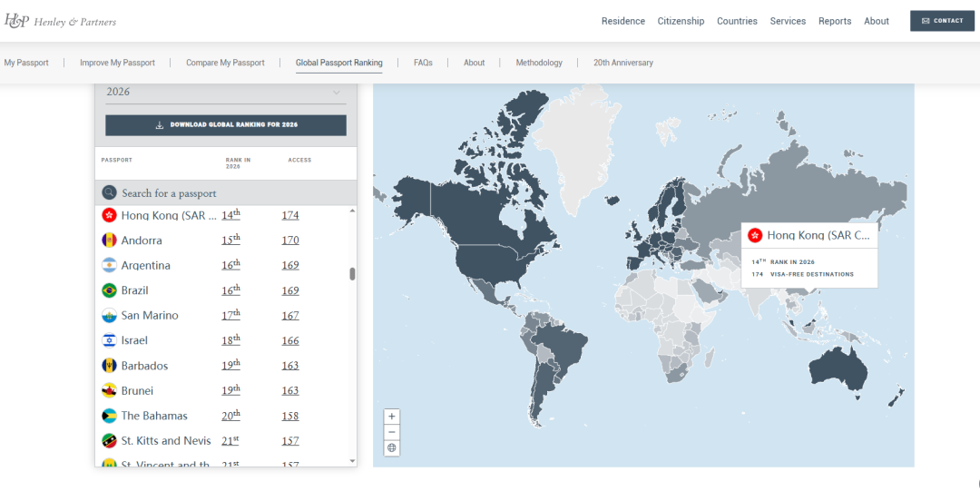Click the Argentina flag icon
980x491 pixels.
[110, 265]
